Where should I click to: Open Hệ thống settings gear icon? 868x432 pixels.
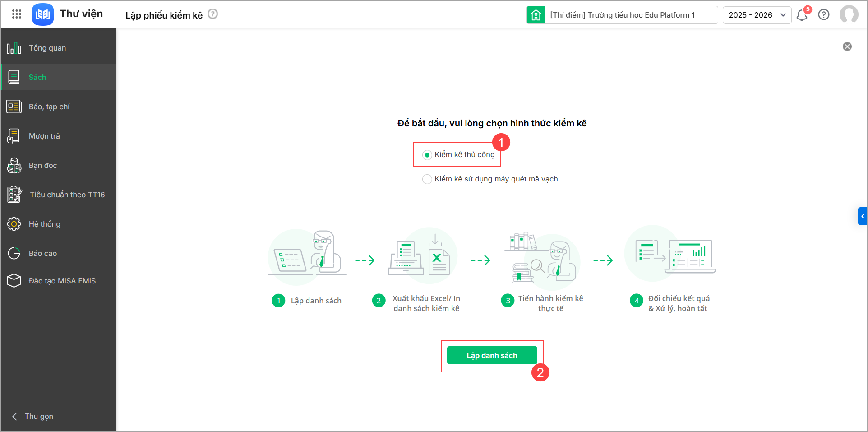tap(14, 224)
